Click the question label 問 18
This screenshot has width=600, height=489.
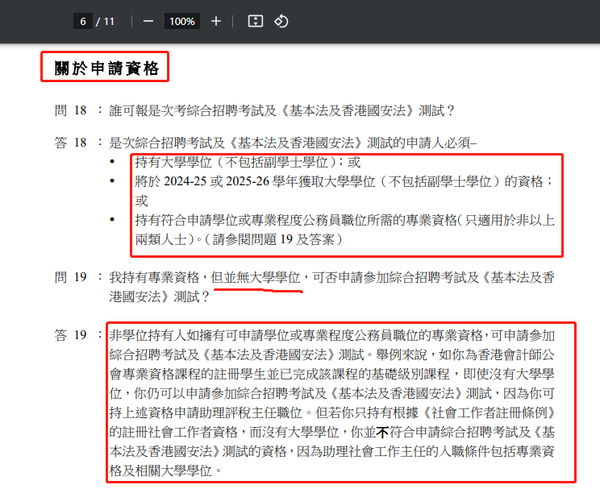pos(70,111)
